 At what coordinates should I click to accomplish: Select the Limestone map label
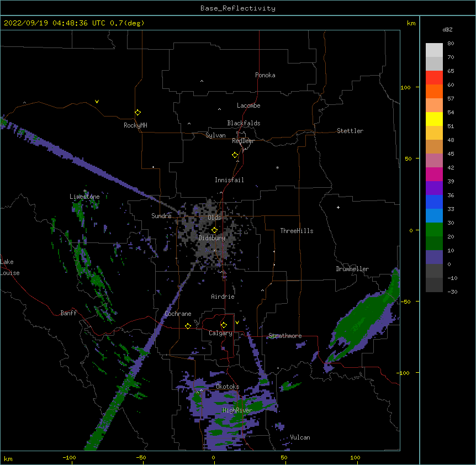click(x=84, y=197)
